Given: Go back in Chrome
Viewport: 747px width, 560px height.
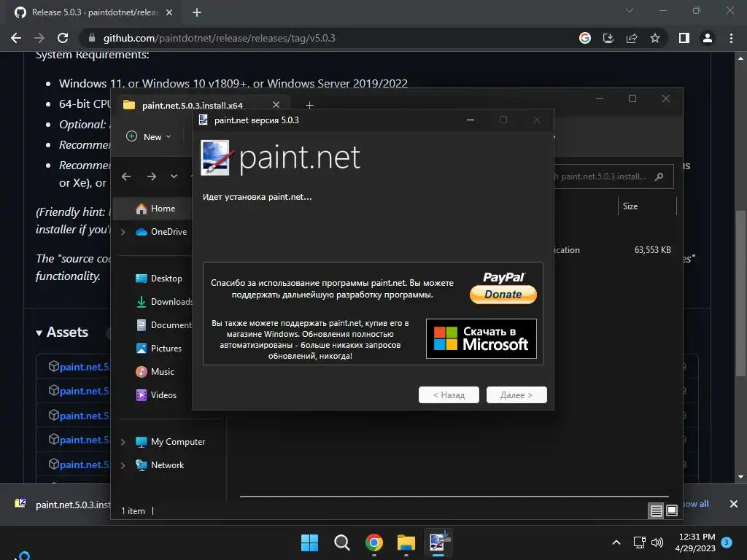Looking at the screenshot, I should 16,38.
